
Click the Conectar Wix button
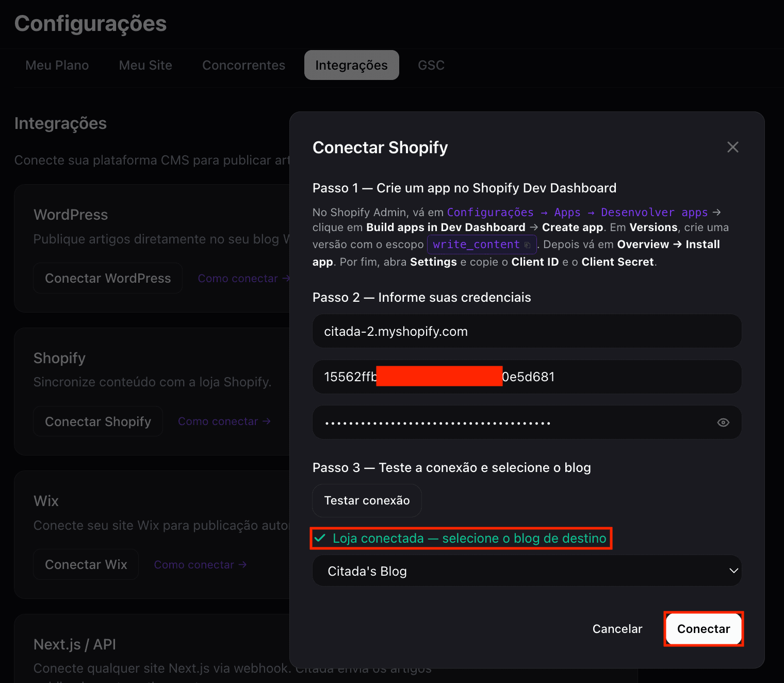(86, 564)
